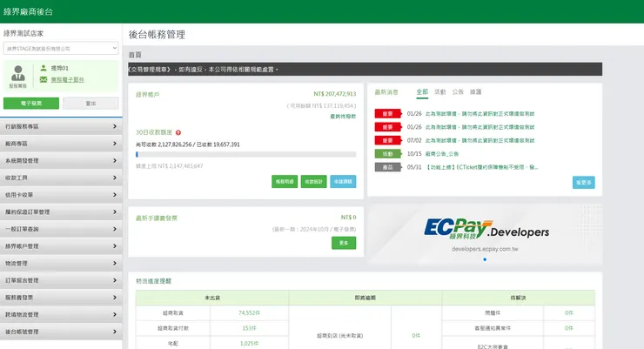This screenshot has width=644, height=349.
Task: Click the green envelope icon
Action: click(x=44, y=80)
